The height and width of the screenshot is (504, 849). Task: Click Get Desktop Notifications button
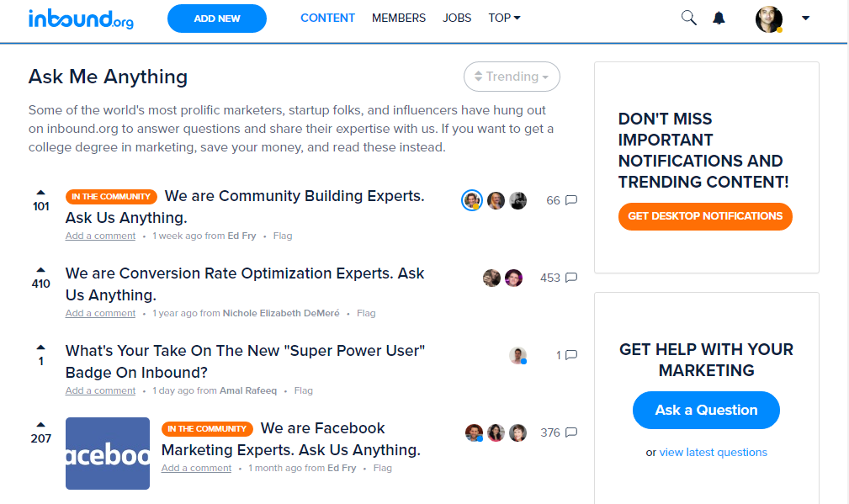[x=705, y=216]
